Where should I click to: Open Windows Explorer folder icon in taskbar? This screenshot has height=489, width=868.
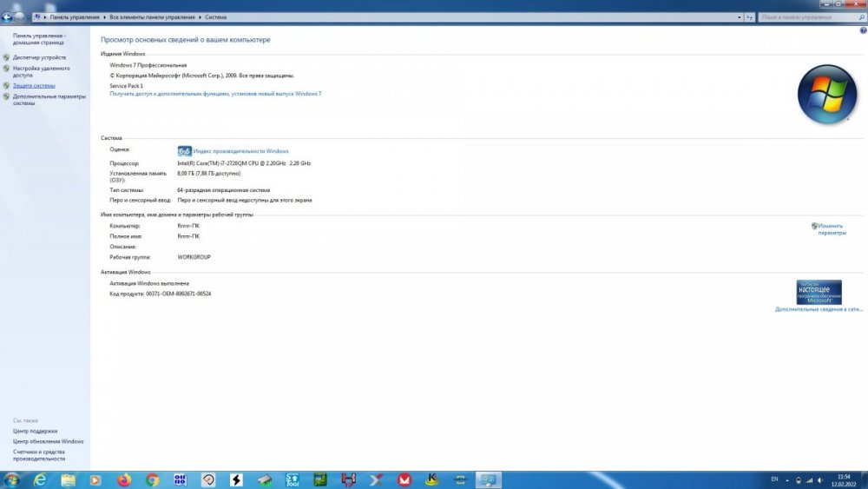pyautogui.click(x=68, y=479)
